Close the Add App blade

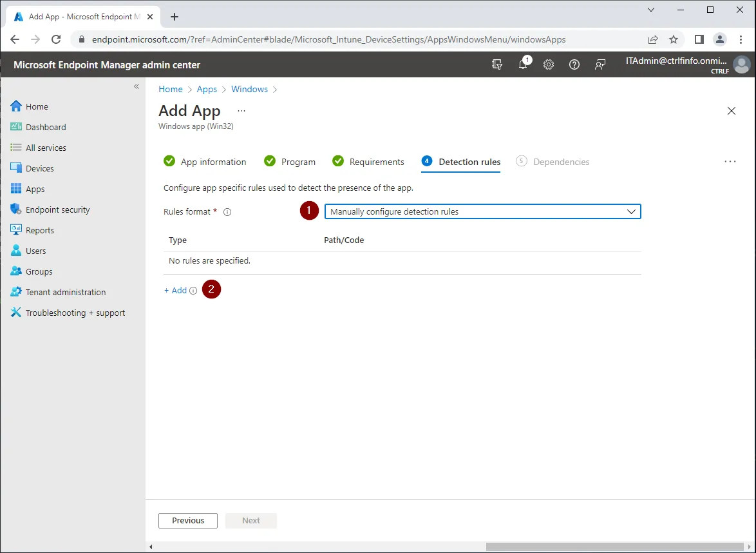pos(732,111)
